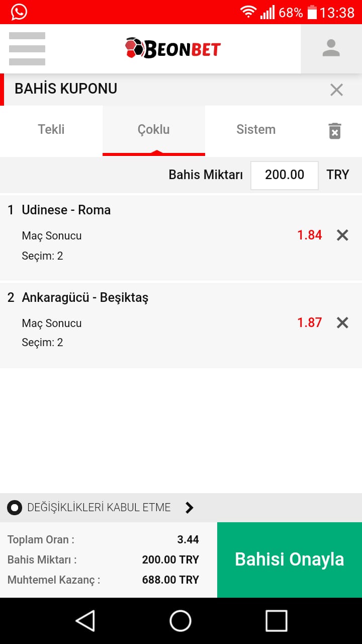Switch to the Sistem tab
This screenshot has width=362, height=644.
pyautogui.click(x=256, y=131)
